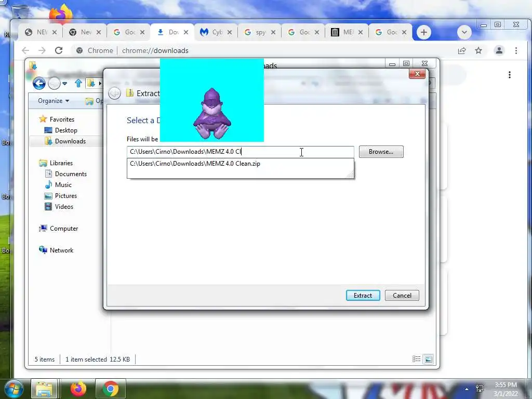Show hidden system tray icons
This screenshot has width=532, height=399.
point(467,389)
